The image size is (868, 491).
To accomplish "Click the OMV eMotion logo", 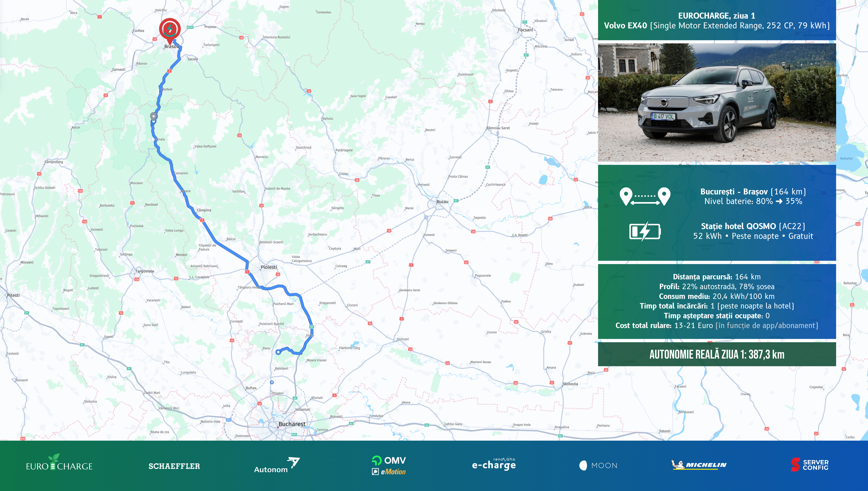I will [389, 465].
